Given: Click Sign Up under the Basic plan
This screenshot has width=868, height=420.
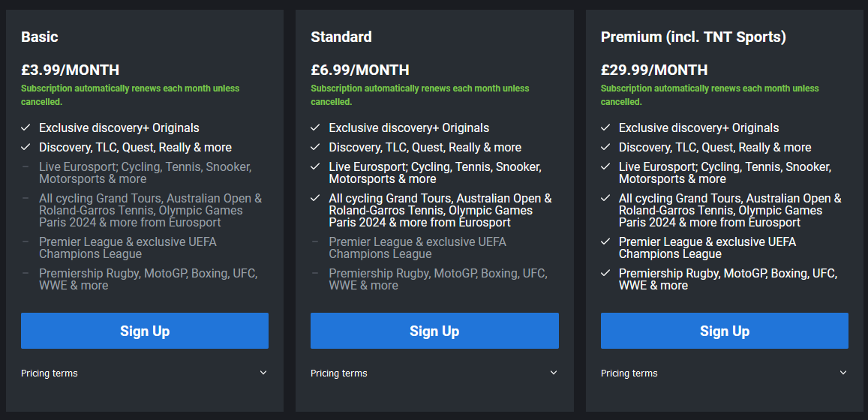Looking at the screenshot, I should tap(145, 331).
